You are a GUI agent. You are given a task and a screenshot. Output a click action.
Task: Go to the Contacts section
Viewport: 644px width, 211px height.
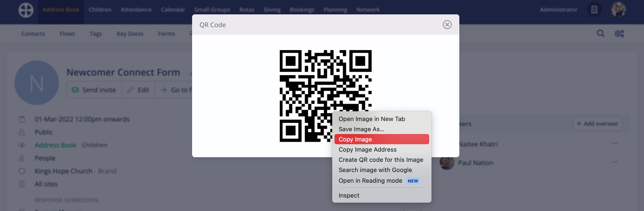click(x=33, y=33)
